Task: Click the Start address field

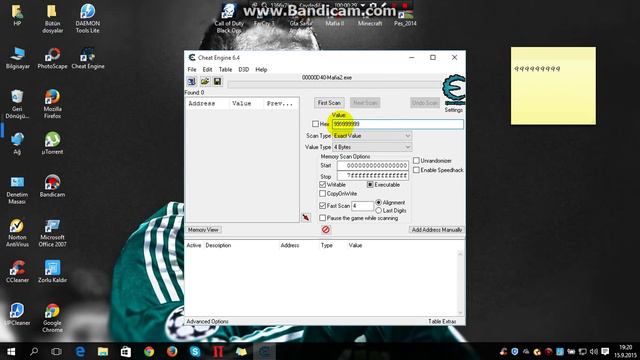Action: 373,166
